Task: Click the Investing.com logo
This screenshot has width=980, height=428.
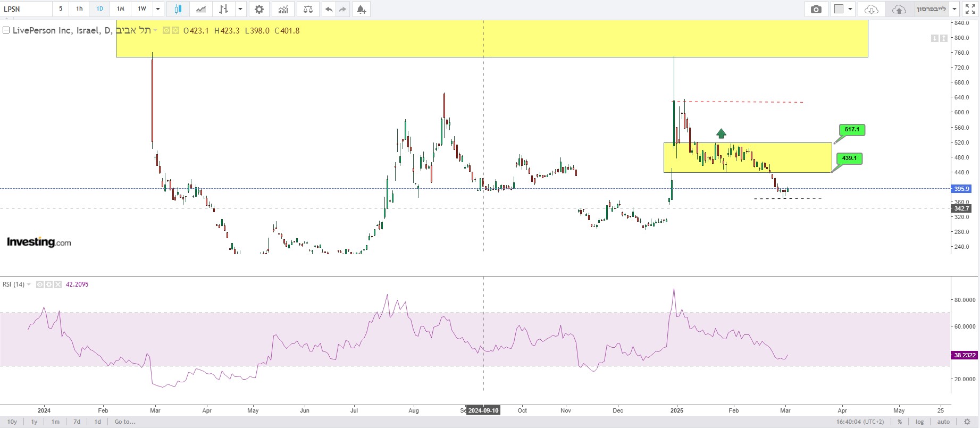Action: click(x=39, y=242)
